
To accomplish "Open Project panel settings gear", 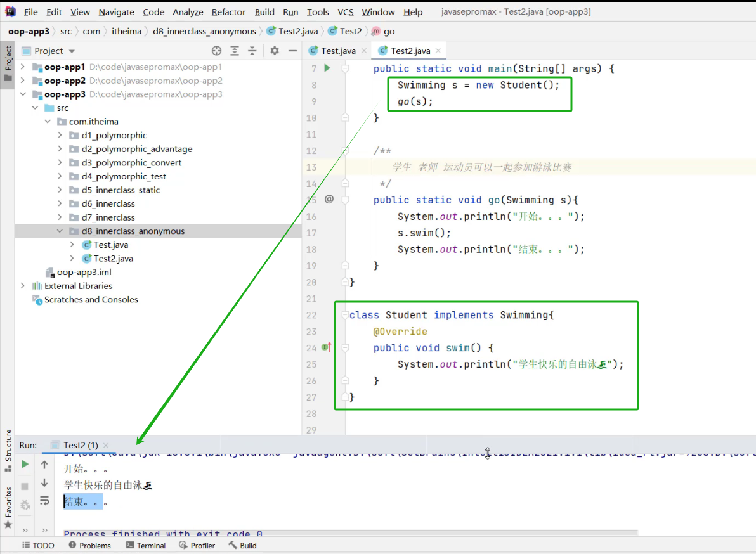I will tap(275, 51).
